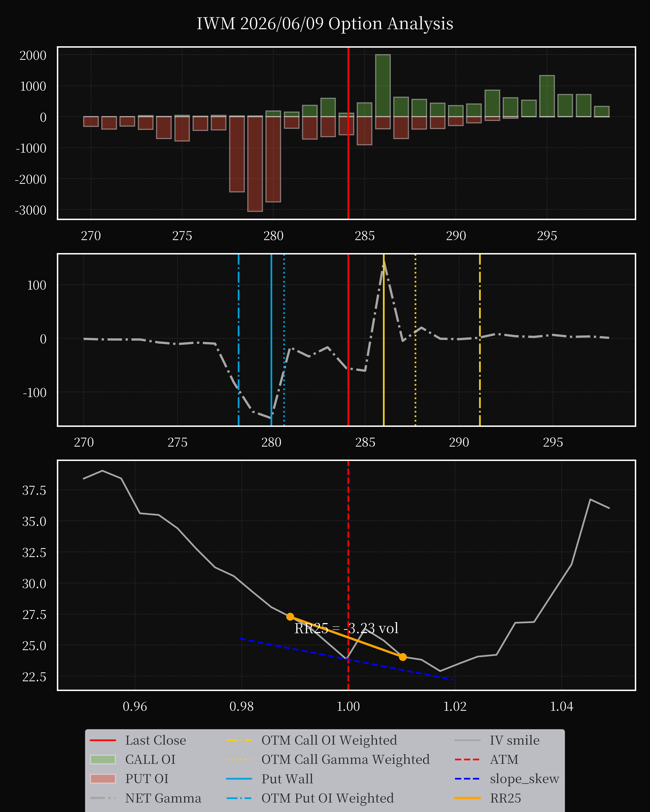Click the red Last Close legend line sample
650x812 pixels.
coord(103,741)
